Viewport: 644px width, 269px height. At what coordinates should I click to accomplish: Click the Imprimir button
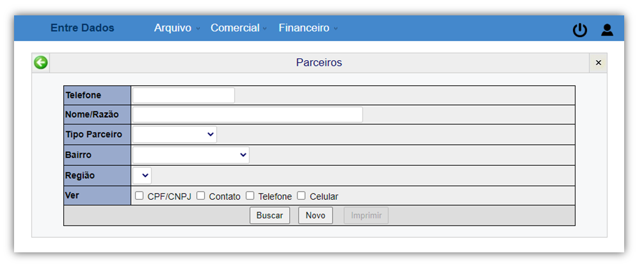click(x=366, y=216)
